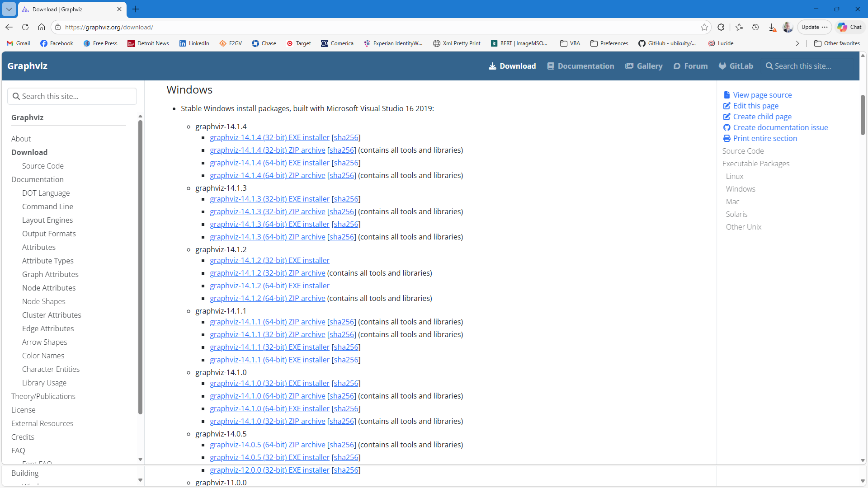Screen dimensions: 868x488
Task: Click the page's vertical scrollbar thumb
Action: (x=863, y=115)
